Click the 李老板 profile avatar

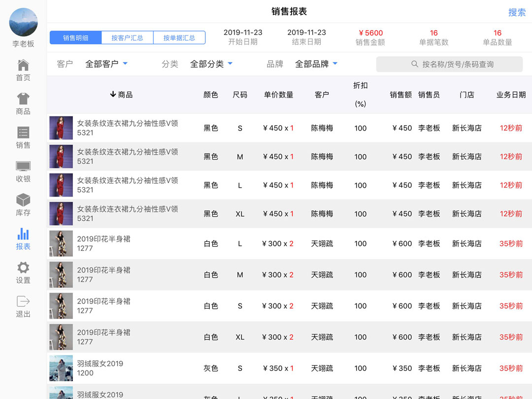24,22
